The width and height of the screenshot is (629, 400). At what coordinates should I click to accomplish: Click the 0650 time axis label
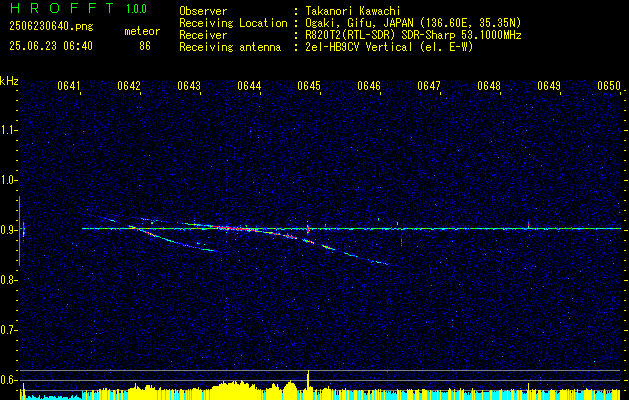point(609,86)
